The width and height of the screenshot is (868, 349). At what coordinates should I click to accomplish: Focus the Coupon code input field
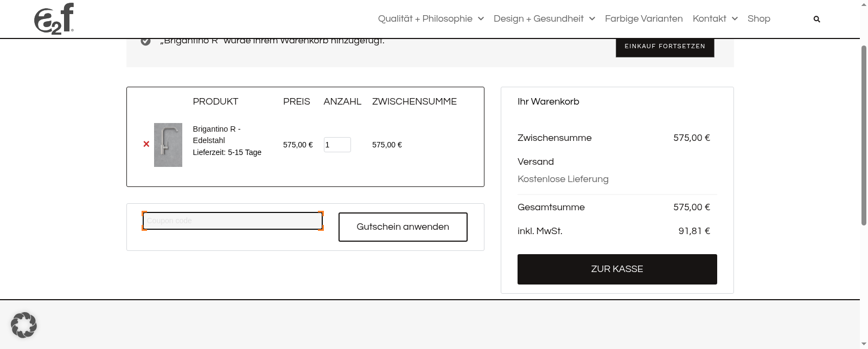click(x=233, y=221)
